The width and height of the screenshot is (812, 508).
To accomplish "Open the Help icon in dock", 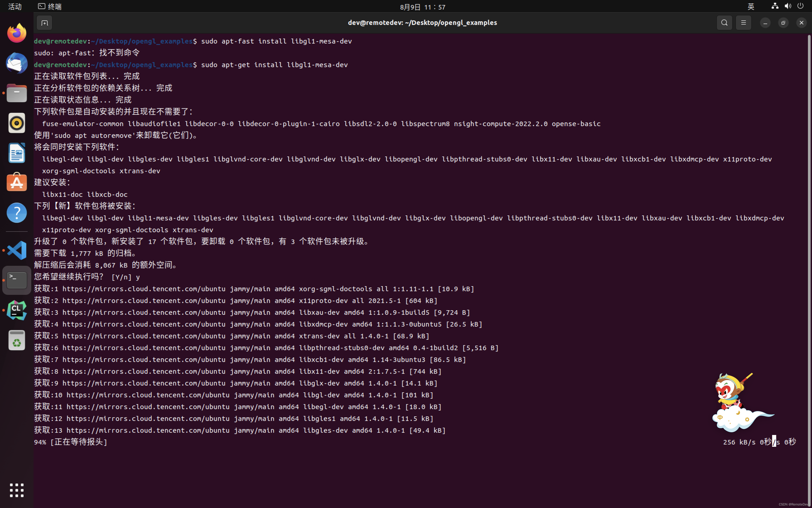I will [x=17, y=213].
